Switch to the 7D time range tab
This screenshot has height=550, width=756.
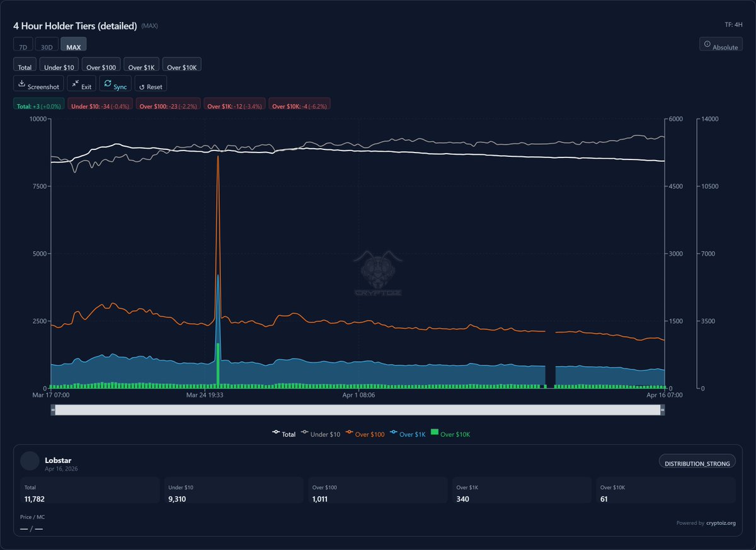pos(23,45)
